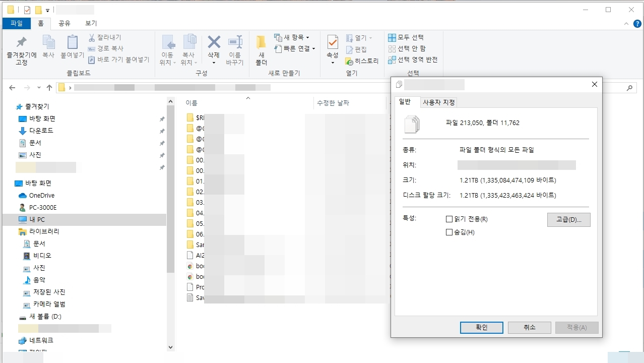Select OneDrive in navigation pane
644x363 pixels.
pos(41,196)
